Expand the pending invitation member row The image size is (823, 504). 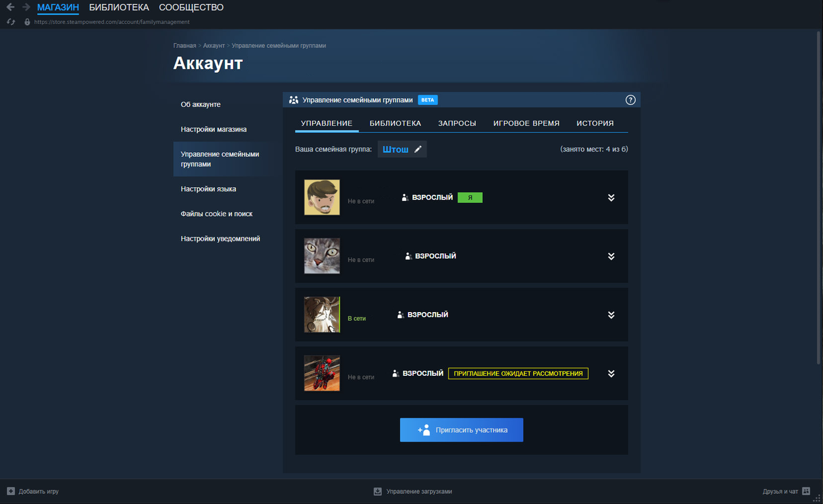(611, 374)
